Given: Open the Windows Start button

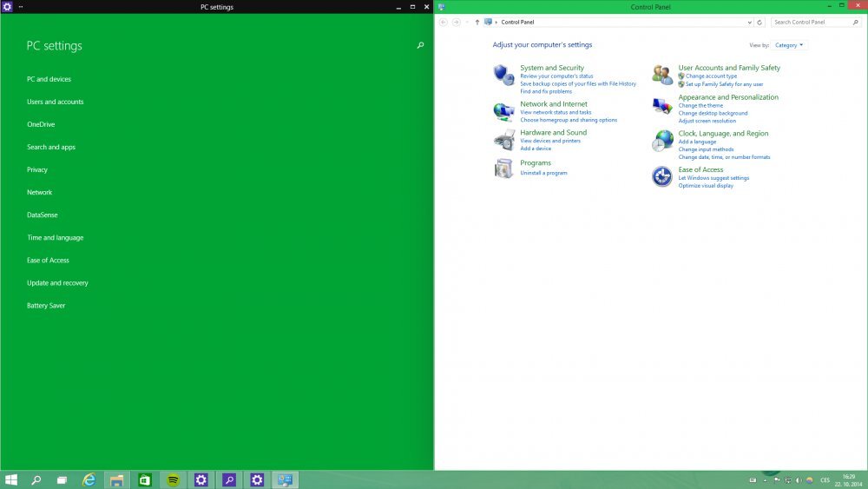Looking at the screenshot, I should [11, 479].
